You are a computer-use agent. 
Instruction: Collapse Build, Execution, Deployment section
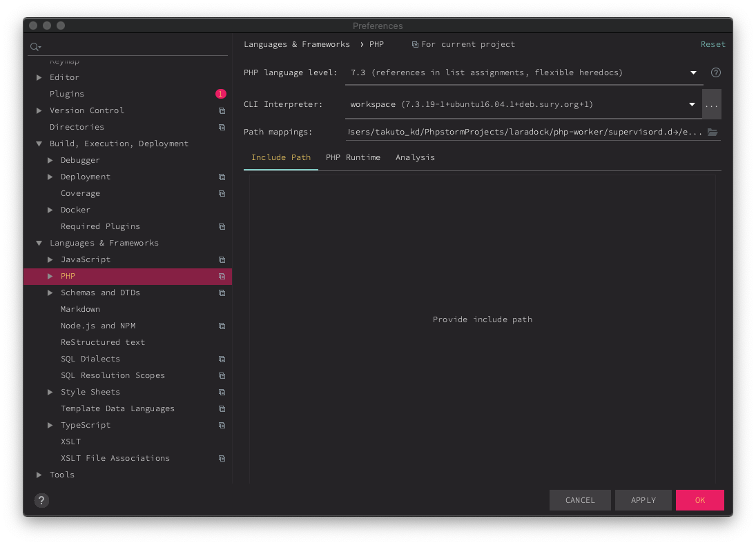(x=39, y=143)
